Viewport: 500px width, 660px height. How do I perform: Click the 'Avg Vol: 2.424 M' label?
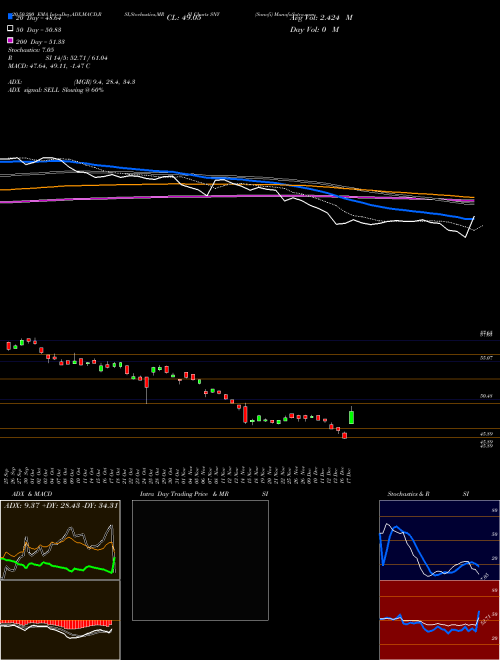[321, 18]
